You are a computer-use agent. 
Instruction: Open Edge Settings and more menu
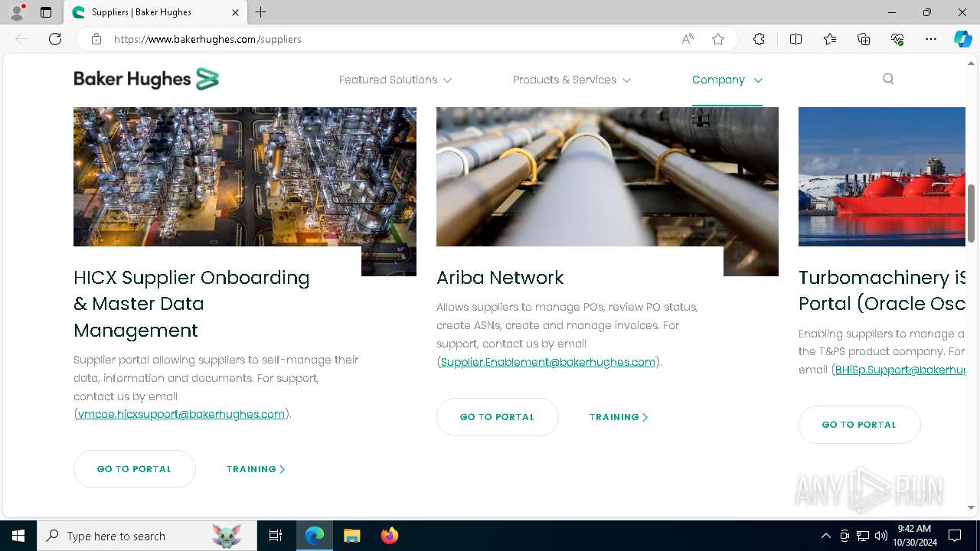click(x=931, y=39)
